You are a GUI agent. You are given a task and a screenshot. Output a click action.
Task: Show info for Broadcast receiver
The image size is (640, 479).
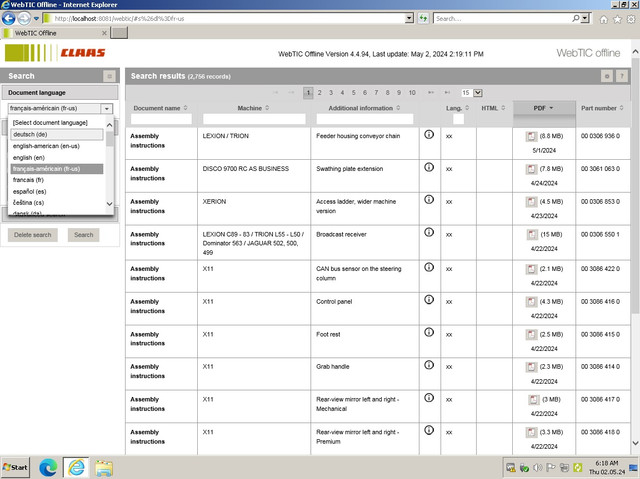(429, 232)
